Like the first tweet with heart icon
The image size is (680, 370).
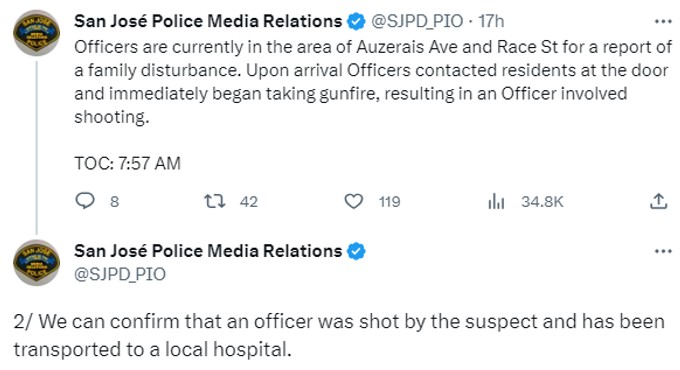click(x=353, y=201)
